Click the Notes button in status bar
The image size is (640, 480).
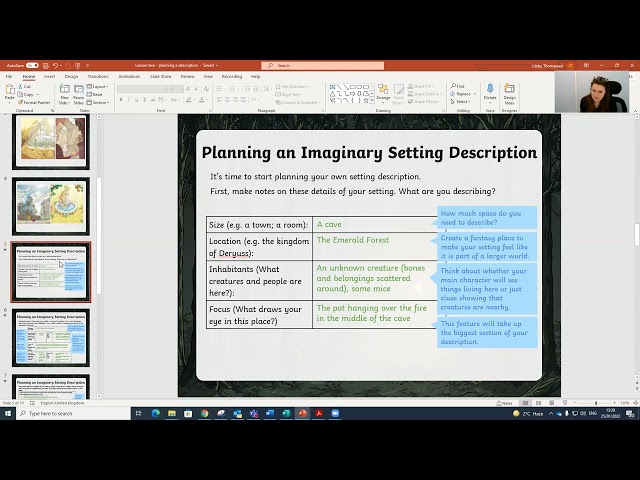504,403
